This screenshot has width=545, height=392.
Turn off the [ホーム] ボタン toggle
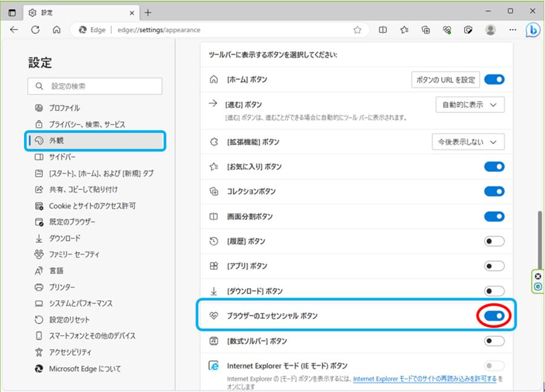click(494, 80)
